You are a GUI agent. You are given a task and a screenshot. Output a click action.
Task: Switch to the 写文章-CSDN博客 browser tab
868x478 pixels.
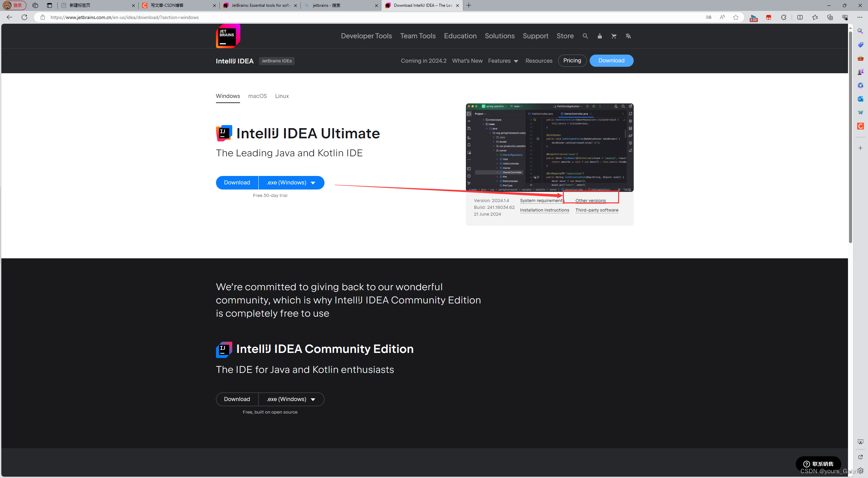coord(179,5)
